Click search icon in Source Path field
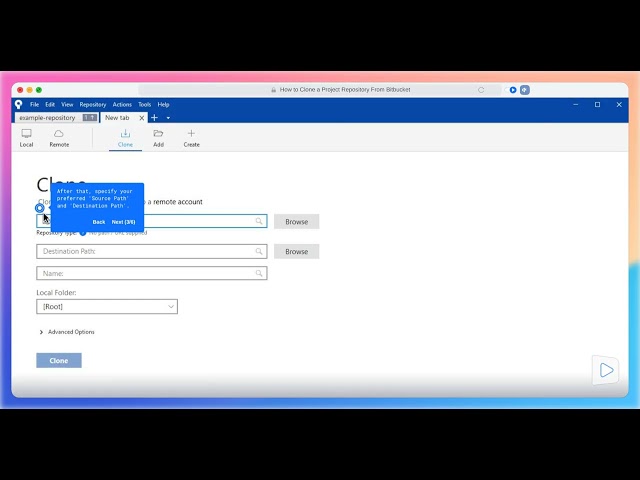 (x=259, y=221)
